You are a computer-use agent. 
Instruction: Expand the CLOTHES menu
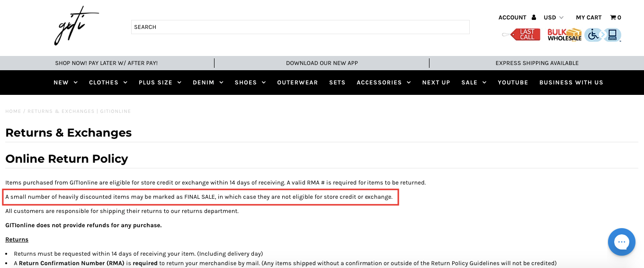pos(108,83)
